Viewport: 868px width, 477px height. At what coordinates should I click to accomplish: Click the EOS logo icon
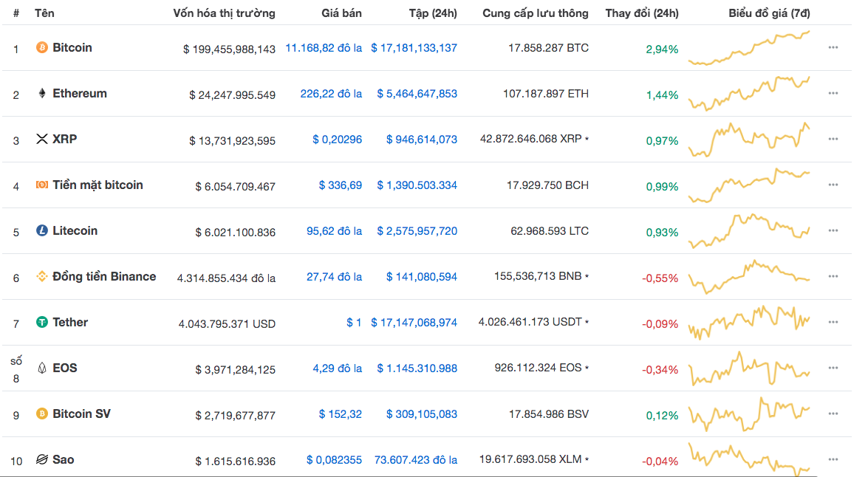tap(42, 368)
